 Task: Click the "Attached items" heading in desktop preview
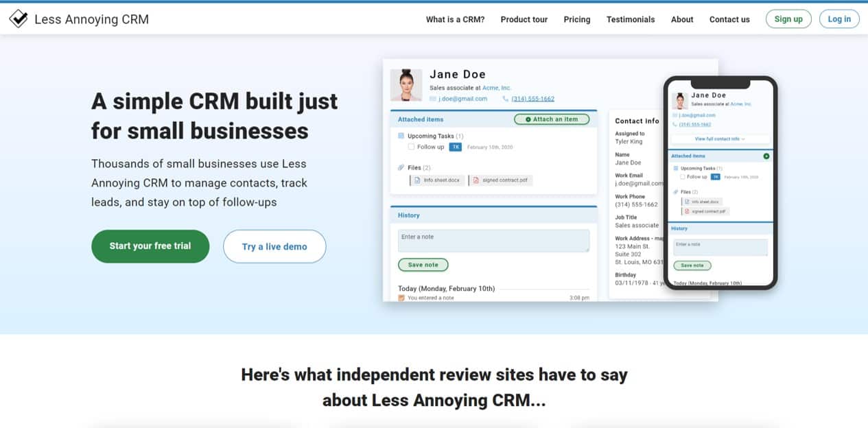tap(421, 119)
